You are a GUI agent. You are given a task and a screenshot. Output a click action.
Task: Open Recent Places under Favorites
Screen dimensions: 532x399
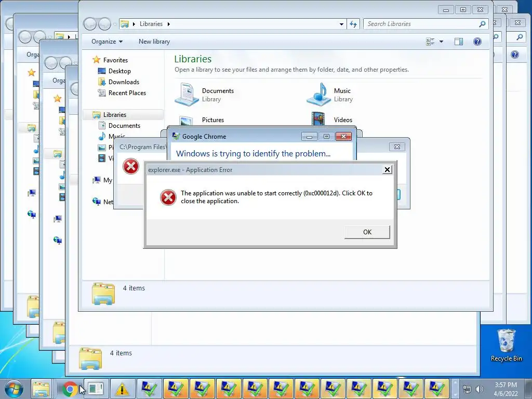point(127,93)
